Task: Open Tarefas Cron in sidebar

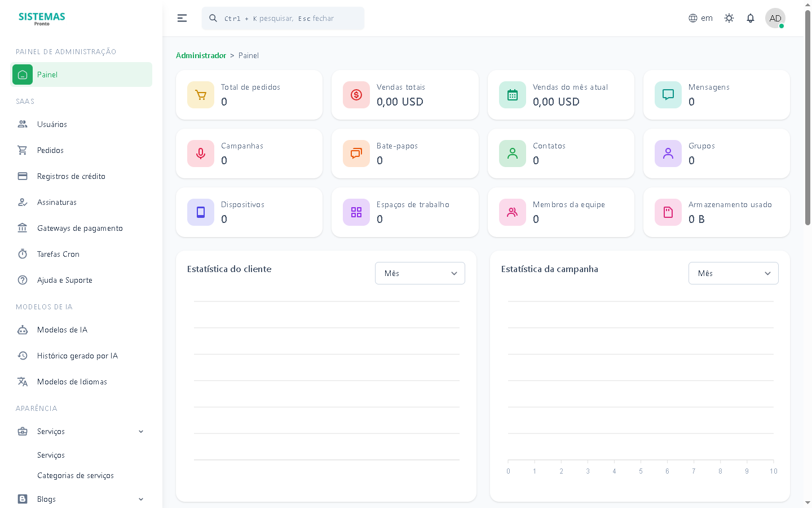Action: point(58,254)
